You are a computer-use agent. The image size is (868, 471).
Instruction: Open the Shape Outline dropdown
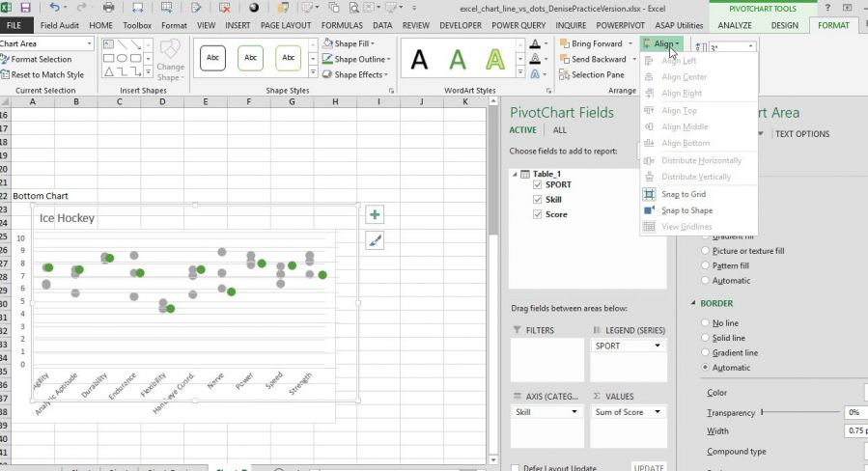click(356, 59)
